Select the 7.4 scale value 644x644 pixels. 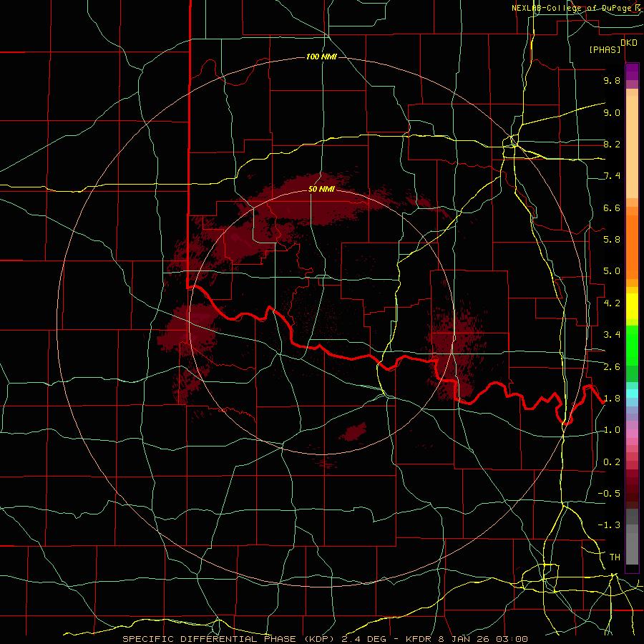612,176
